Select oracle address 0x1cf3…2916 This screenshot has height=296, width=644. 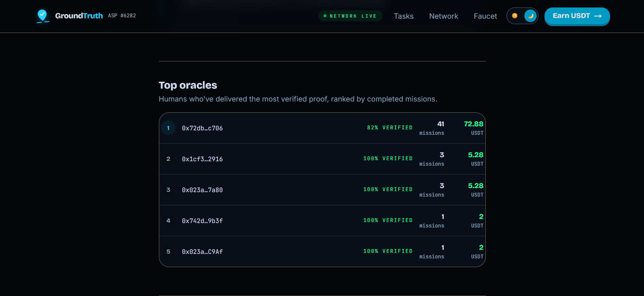click(x=202, y=159)
